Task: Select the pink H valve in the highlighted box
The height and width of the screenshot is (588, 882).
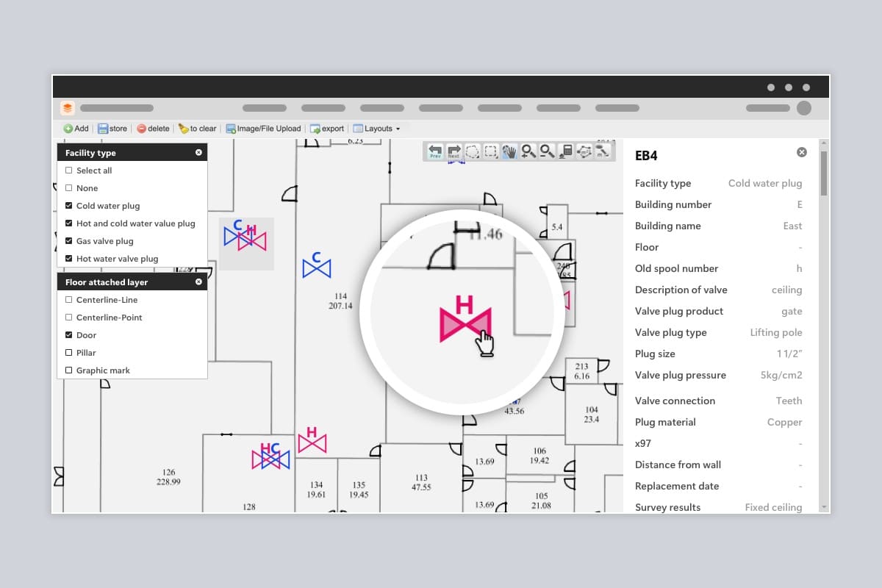Action: 252,237
